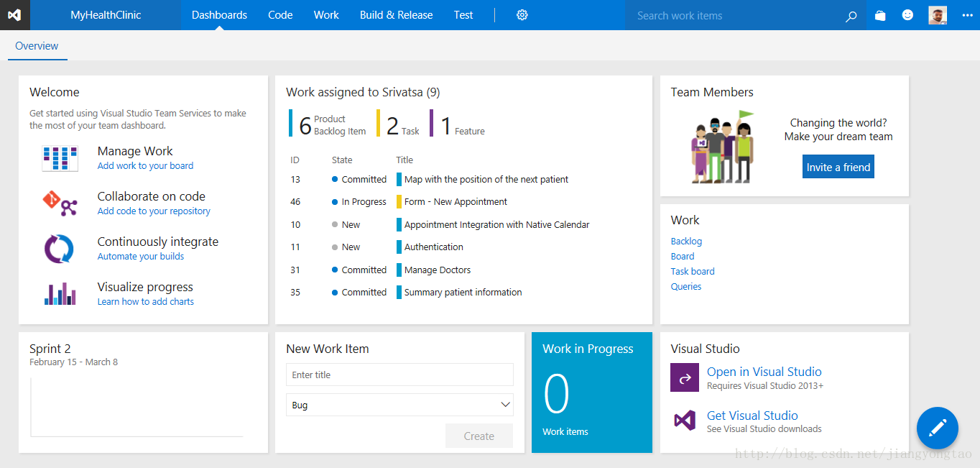Click the State column header
This screenshot has height=468, width=980.
pos(342,160)
